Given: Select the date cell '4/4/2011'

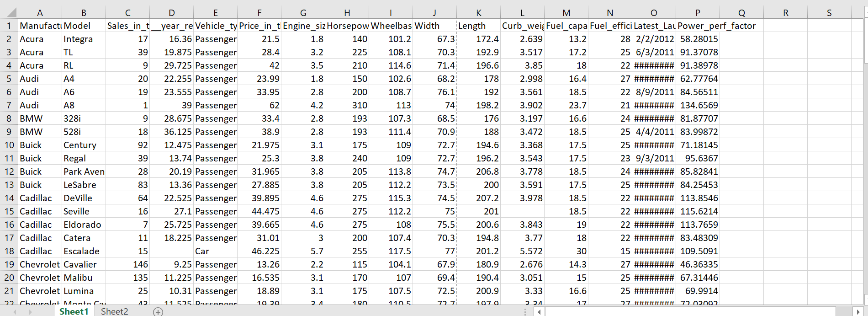Looking at the screenshot, I should [x=654, y=132].
